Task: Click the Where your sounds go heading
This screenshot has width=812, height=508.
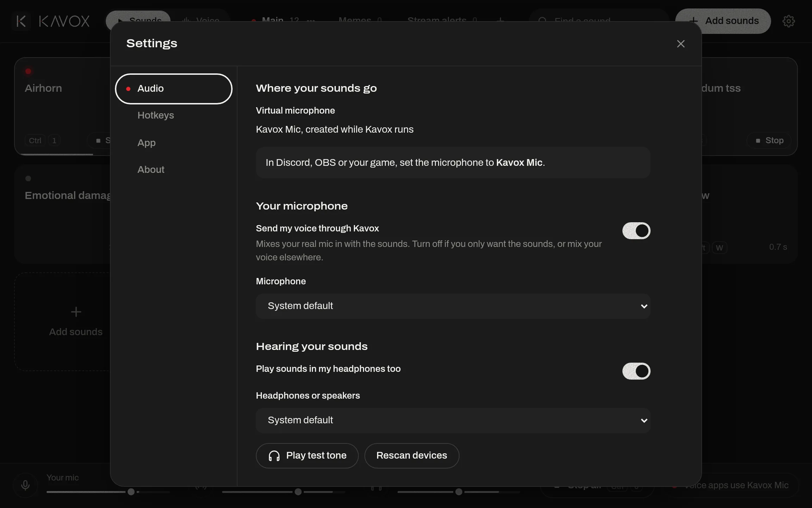Action: coord(316,88)
